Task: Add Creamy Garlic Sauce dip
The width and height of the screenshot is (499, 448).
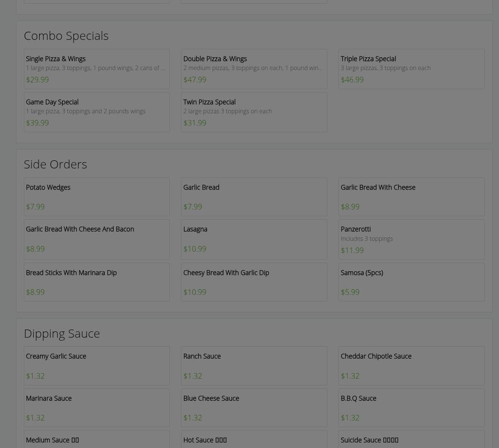Action: [x=96, y=366]
